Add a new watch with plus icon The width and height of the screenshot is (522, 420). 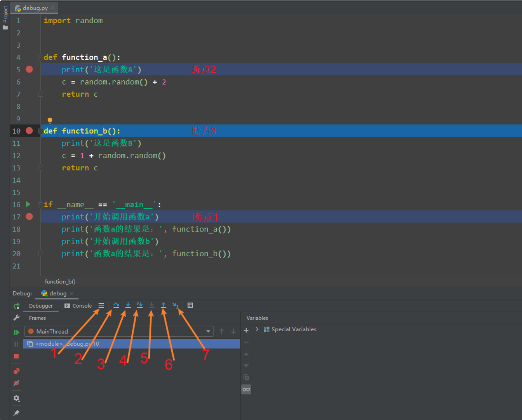(246, 331)
